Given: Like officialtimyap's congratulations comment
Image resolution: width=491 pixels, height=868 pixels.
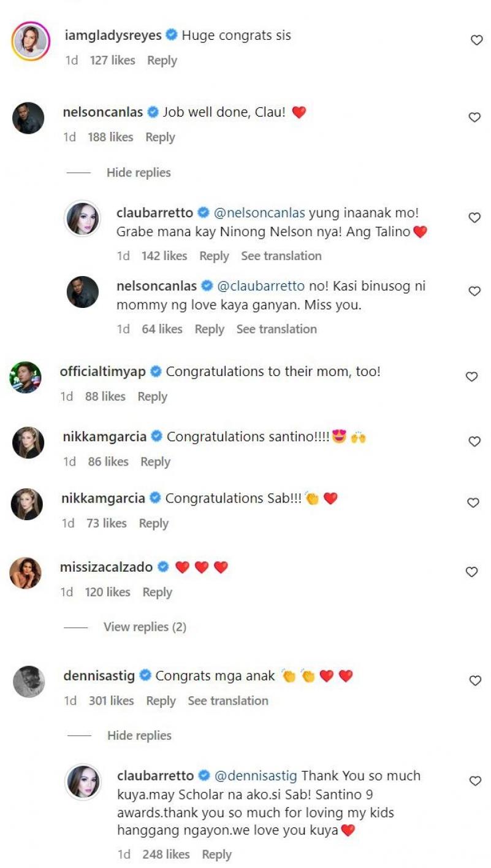Looking at the screenshot, I should (x=471, y=377).
